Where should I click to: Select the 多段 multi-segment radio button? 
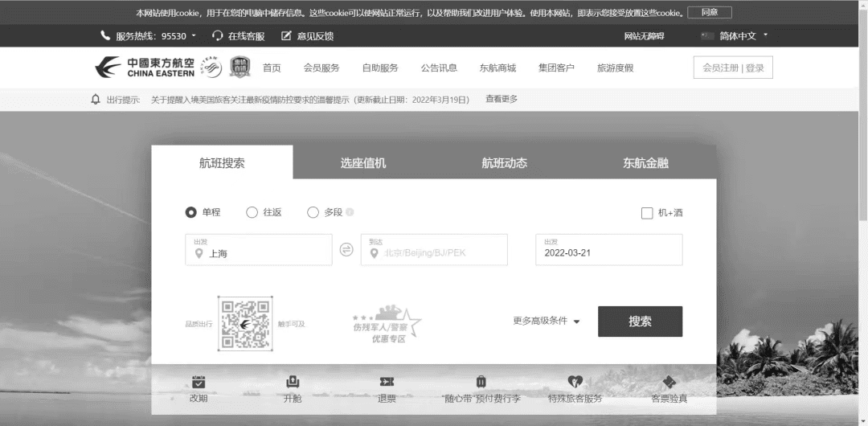click(313, 213)
